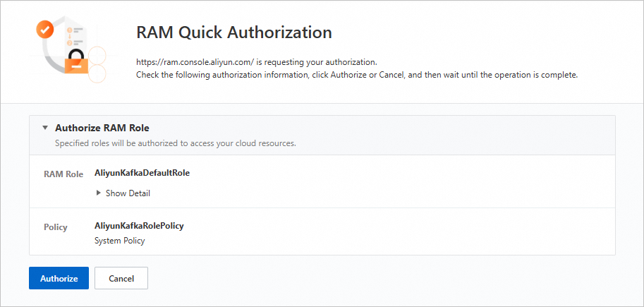Click the grey shield illustration
This screenshot has width=644, height=307.
pos(49,56)
